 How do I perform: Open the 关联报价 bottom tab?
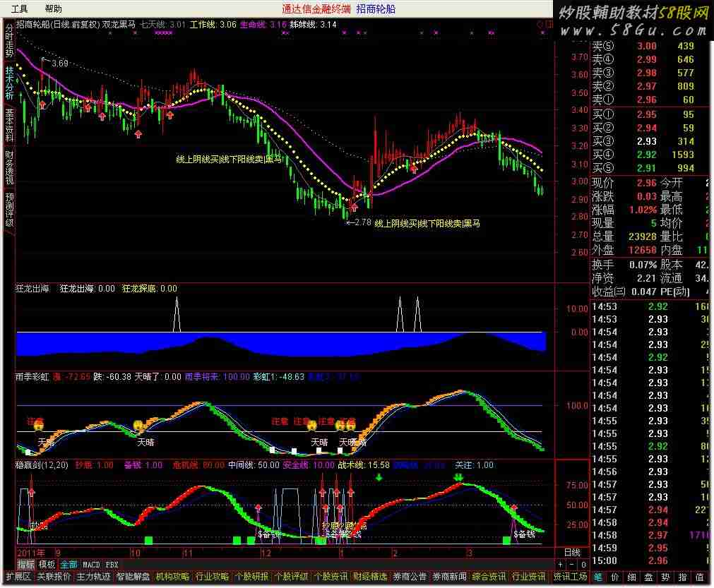click(x=54, y=577)
